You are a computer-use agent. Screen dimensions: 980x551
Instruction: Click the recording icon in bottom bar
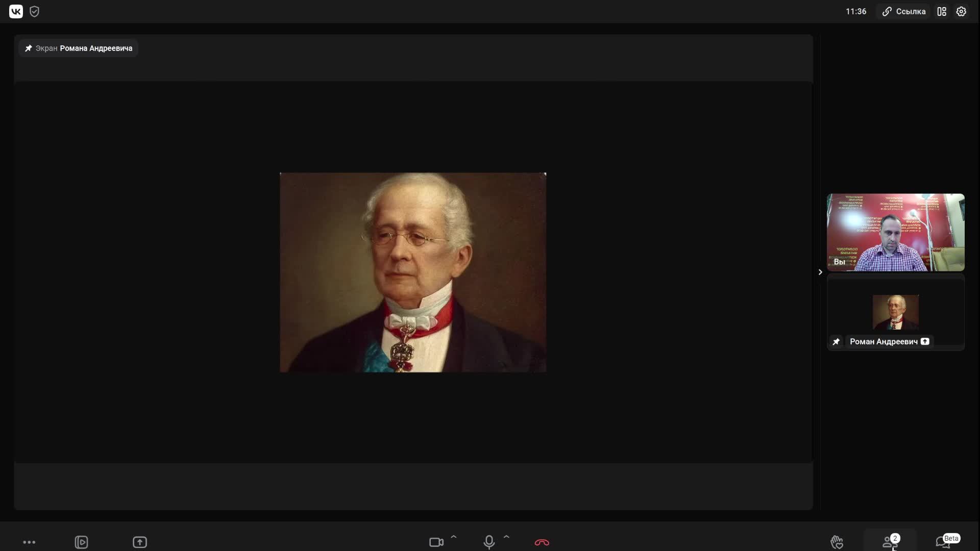tap(81, 542)
